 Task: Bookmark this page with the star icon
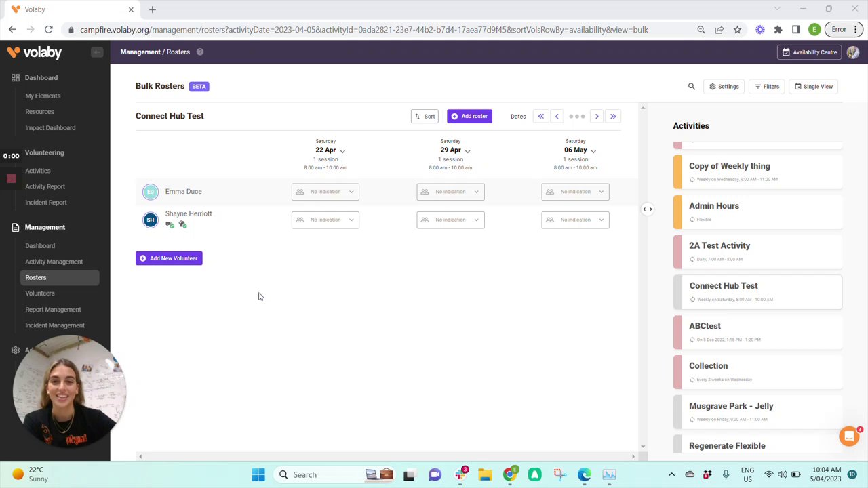pos(737,30)
